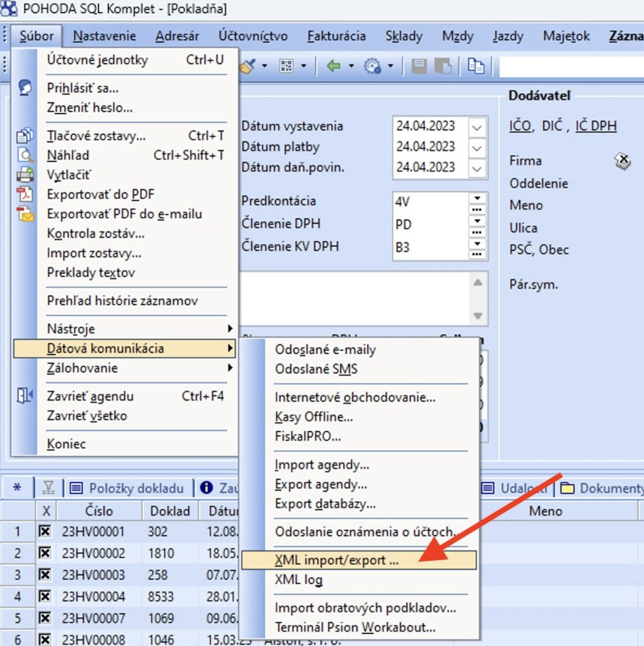This screenshot has width=644, height=646.
Task: Open the Účtovníctvo menu
Action: click(x=253, y=36)
